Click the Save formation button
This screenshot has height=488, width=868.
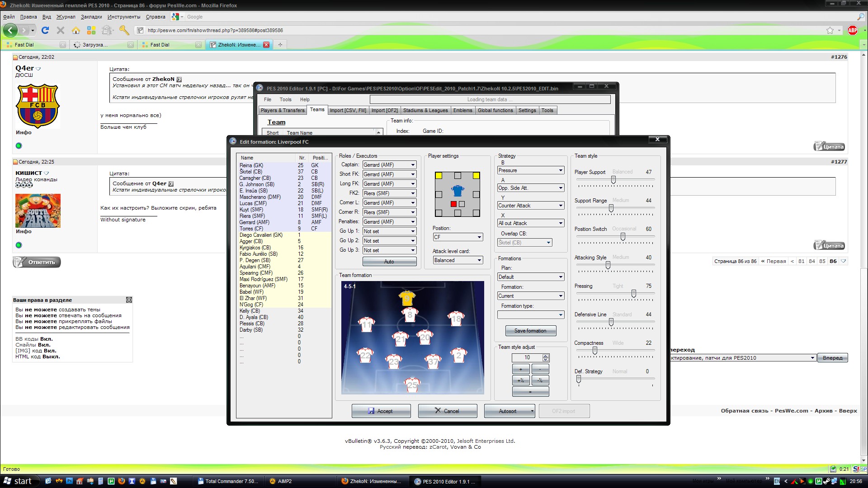[x=530, y=331]
